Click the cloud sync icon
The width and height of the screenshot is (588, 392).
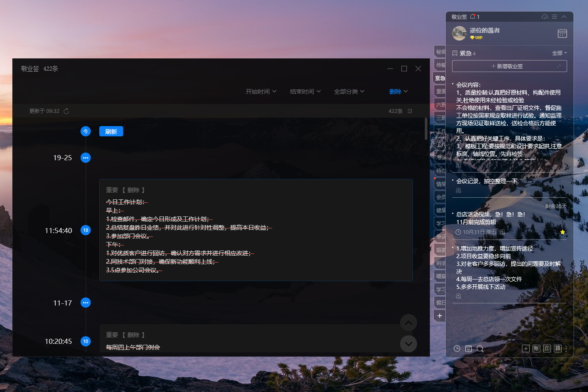[x=545, y=17]
